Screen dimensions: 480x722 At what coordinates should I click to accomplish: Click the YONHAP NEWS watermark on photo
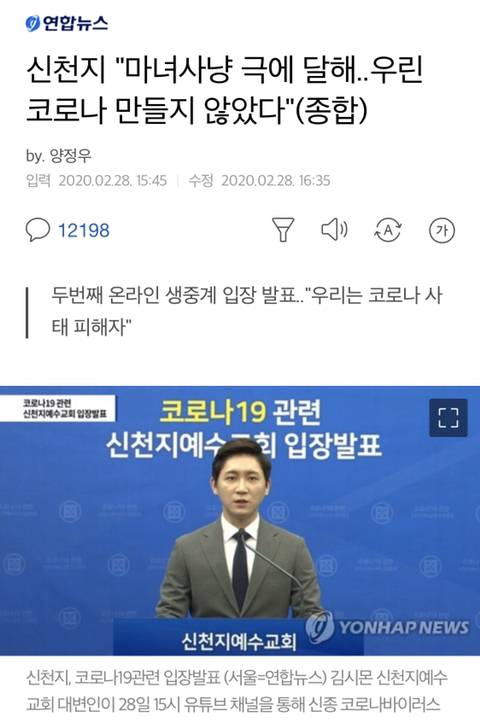pos(387,627)
